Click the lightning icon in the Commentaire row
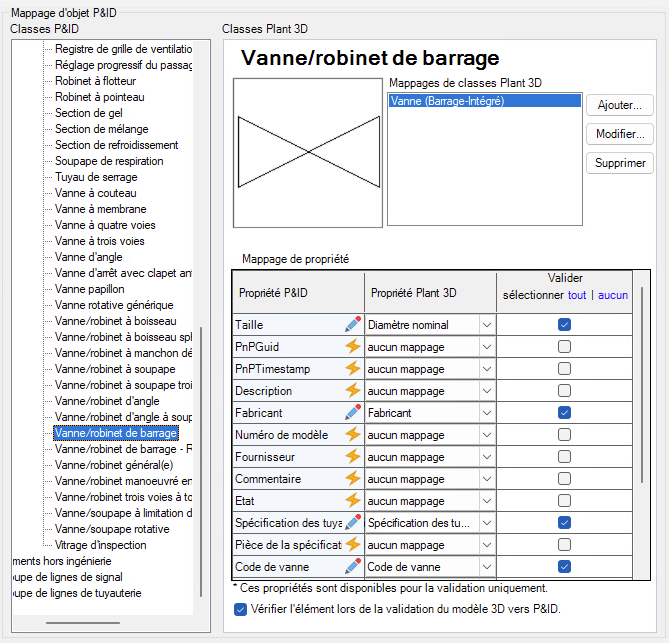The height and width of the screenshot is (643, 669). tap(353, 479)
